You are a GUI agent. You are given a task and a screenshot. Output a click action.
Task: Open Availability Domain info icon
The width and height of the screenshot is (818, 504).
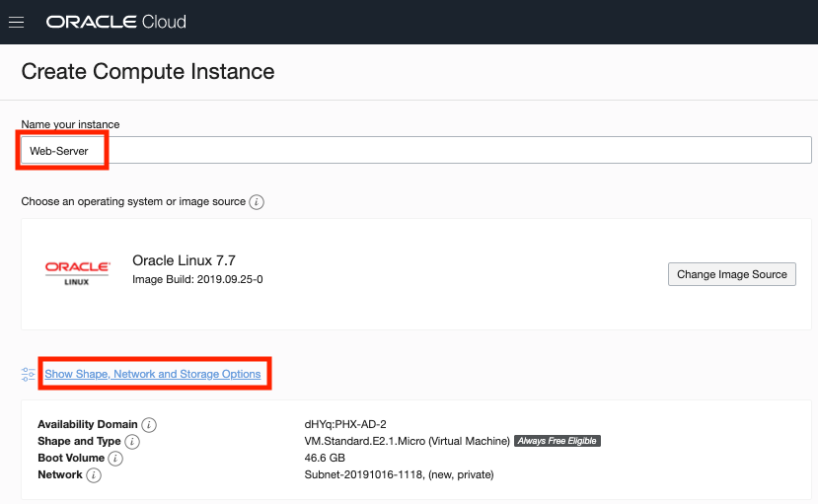coord(149,425)
